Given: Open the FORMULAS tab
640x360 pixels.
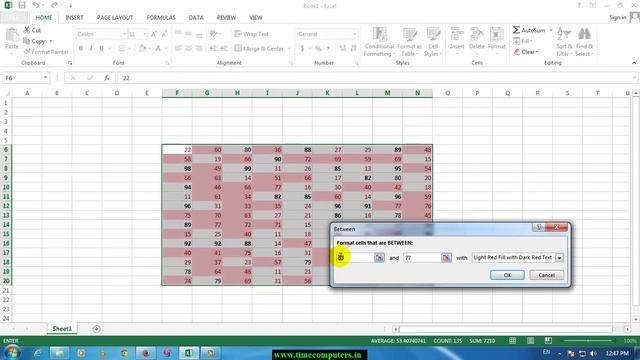Looking at the screenshot, I should pyautogui.click(x=161, y=18).
